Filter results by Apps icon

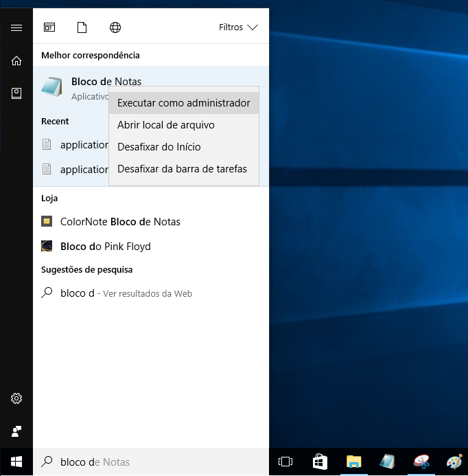pos(49,27)
